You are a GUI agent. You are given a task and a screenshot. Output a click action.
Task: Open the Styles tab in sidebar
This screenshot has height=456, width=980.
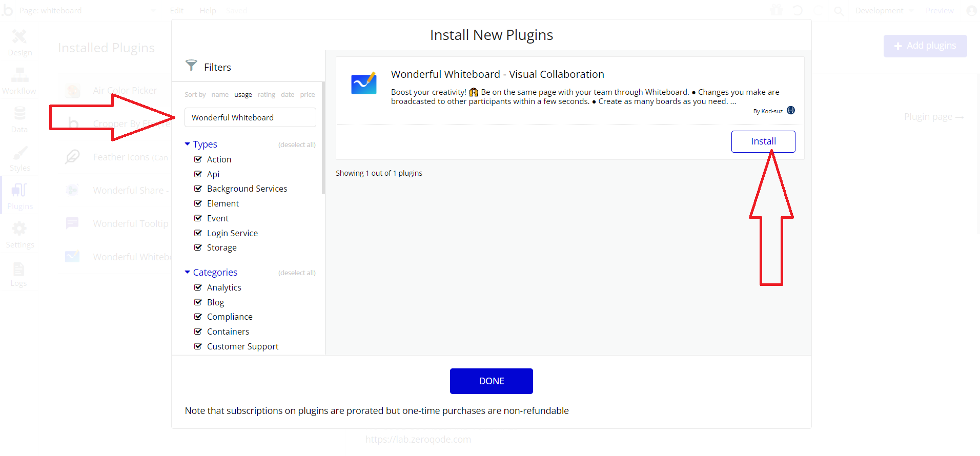[x=20, y=158]
